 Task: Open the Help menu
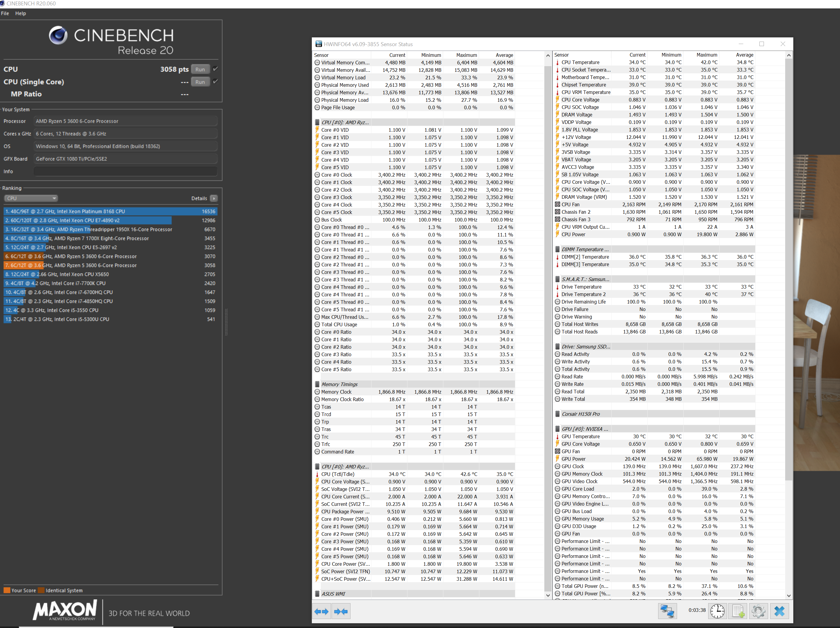[x=20, y=13]
